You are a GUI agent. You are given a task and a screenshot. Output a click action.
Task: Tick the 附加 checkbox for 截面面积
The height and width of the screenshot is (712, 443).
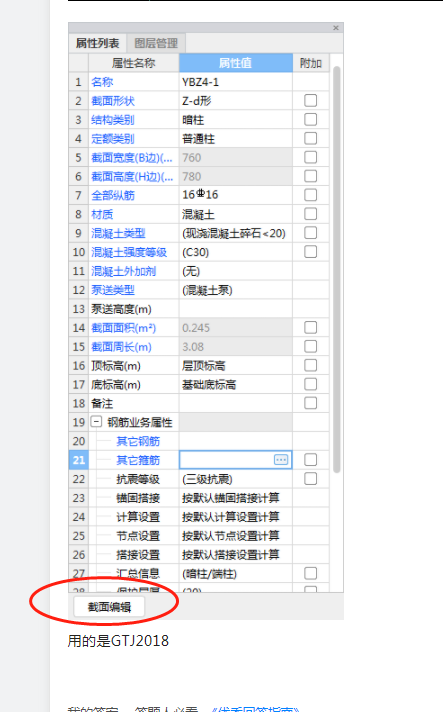[x=310, y=327]
